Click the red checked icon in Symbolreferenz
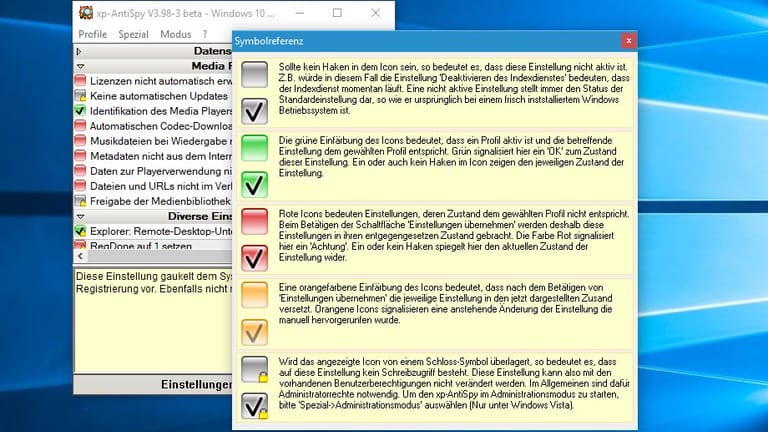Viewport: 768px width, 432px height. click(x=254, y=258)
